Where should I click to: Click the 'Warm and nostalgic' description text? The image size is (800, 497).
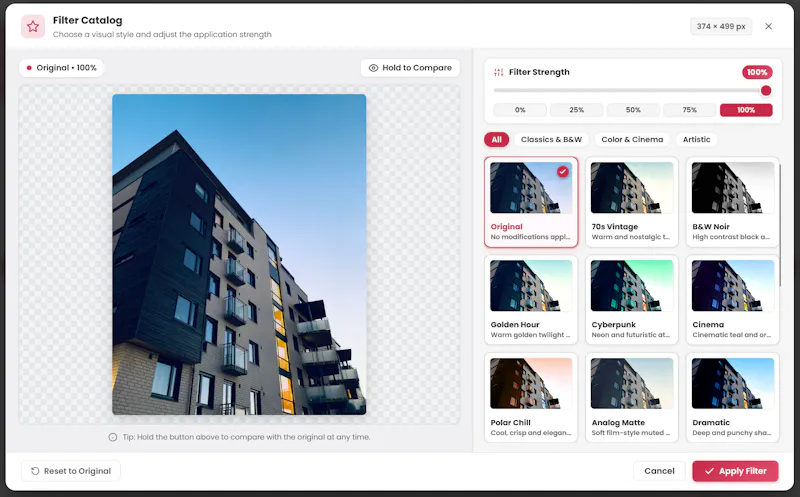point(631,237)
